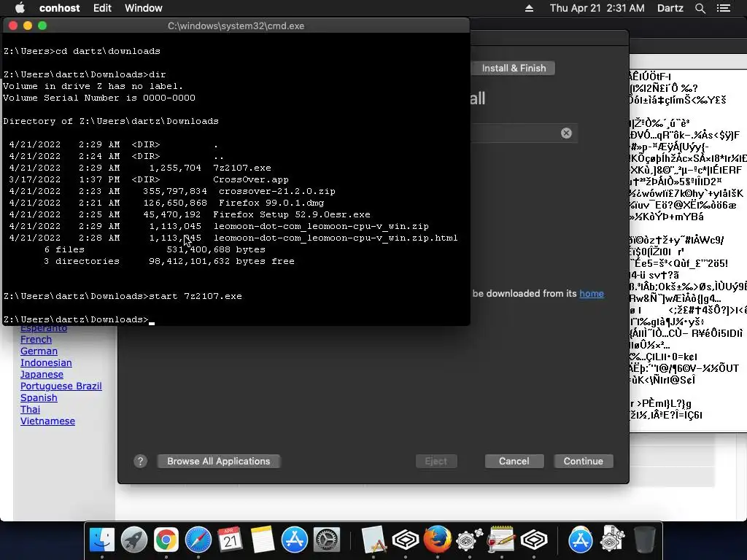Click the question mark help button
Screen dimensions: 747x560
click(140, 461)
